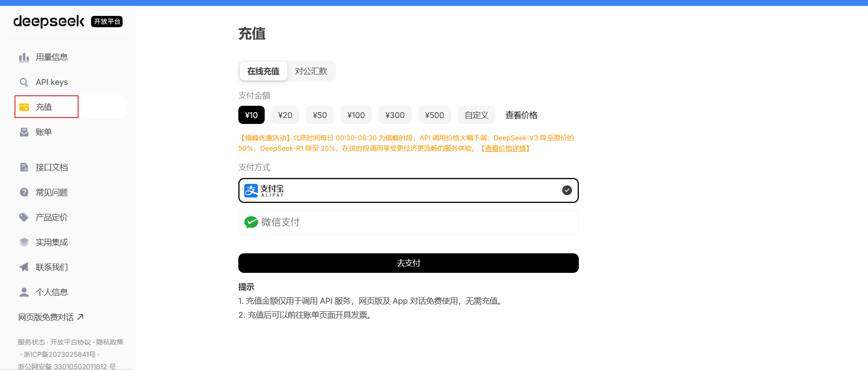Open 用量信息 in sidebar
Screen dimensions: 868x370
[68, 57]
